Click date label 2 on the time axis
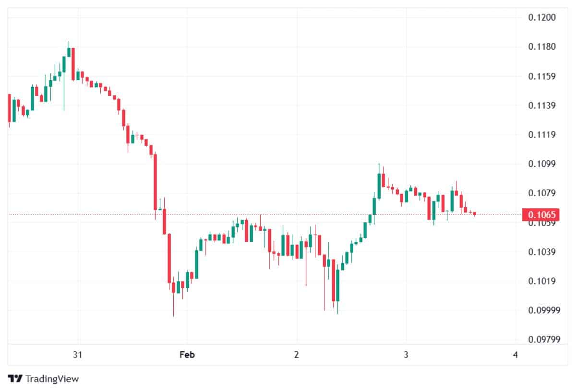Image resolution: width=576 pixels, height=392 pixels. 297,355
